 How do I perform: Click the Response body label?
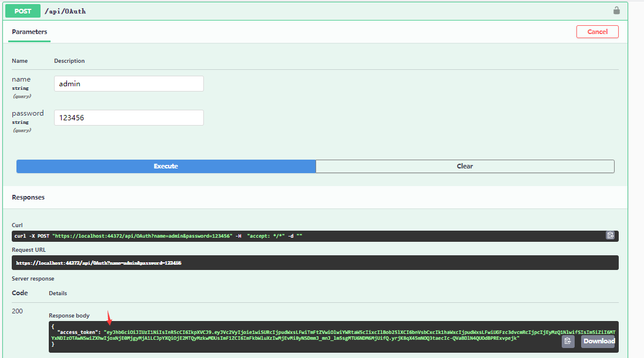(x=69, y=315)
